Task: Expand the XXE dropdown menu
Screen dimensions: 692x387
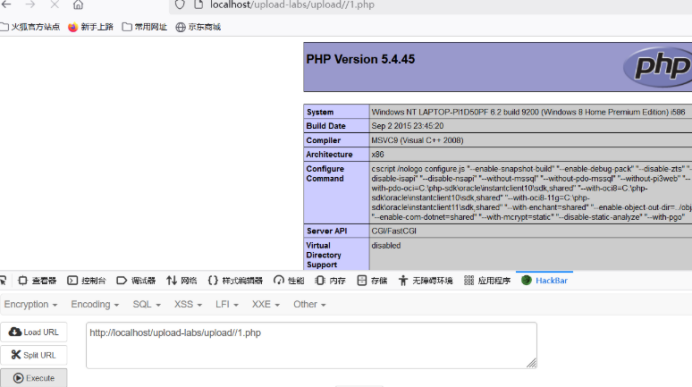Action: tap(266, 304)
